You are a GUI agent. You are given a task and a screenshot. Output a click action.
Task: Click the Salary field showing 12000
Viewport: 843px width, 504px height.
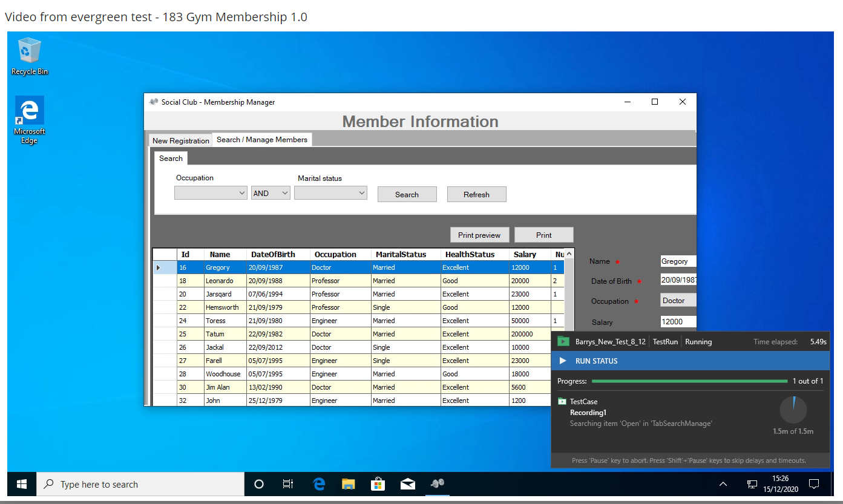click(x=678, y=322)
